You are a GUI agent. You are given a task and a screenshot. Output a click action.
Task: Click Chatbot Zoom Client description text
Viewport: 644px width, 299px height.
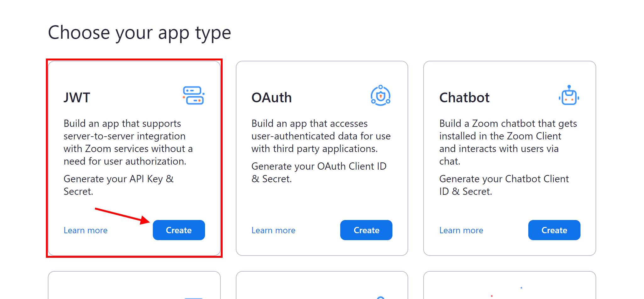tap(508, 142)
